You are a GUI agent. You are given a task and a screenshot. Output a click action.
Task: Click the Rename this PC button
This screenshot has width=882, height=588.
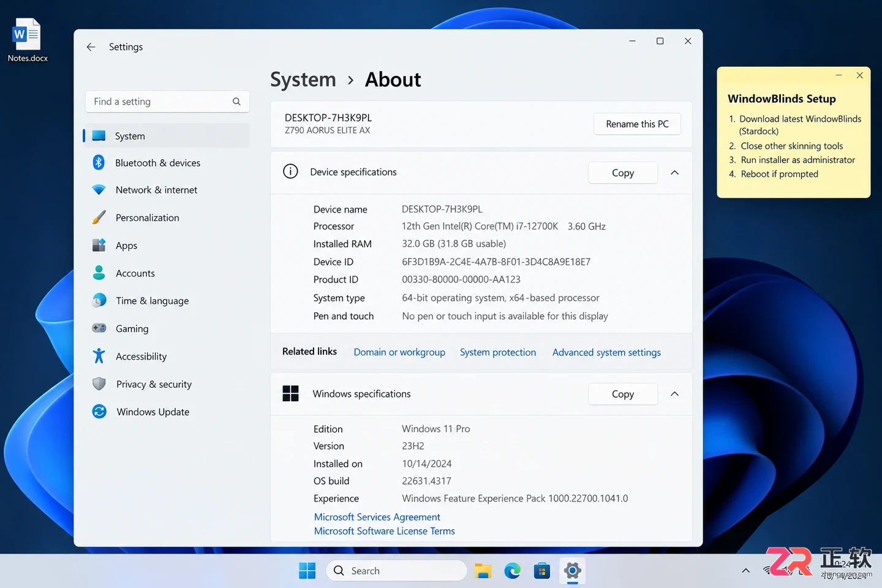pyautogui.click(x=637, y=124)
